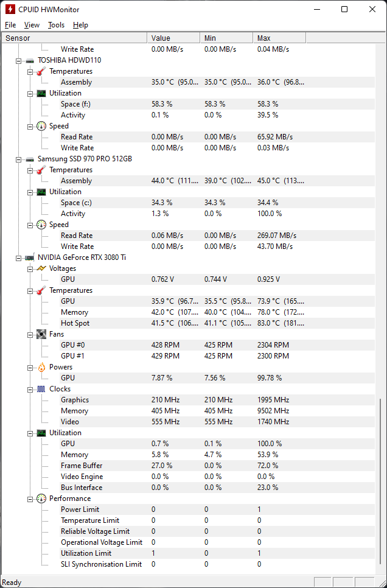This screenshot has height=588, width=387.
Task: Collapse the TOSHIBA HDWD110 tree node
Action: pos(18,60)
